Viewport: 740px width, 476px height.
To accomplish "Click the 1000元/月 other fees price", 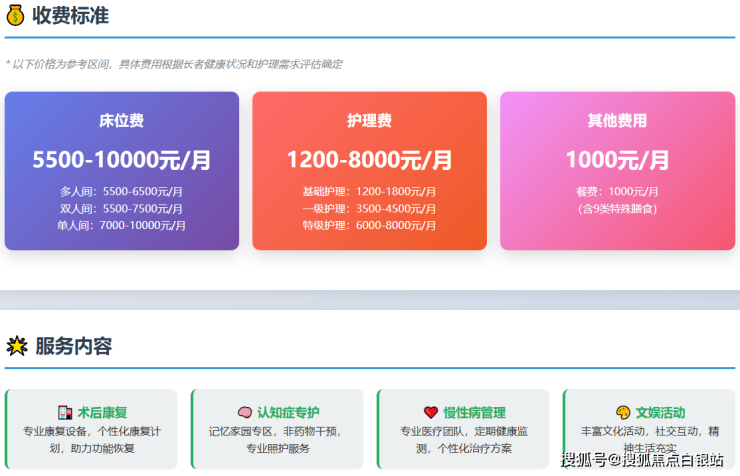I will pyautogui.click(x=617, y=160).
